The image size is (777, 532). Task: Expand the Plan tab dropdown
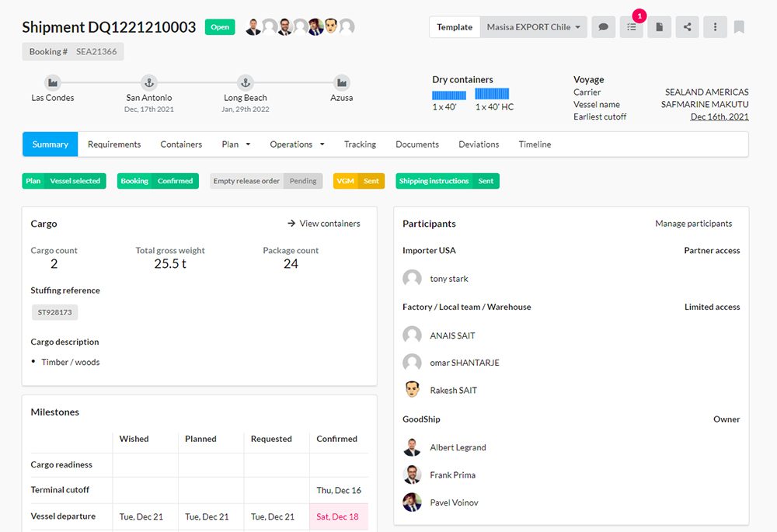tap(236, 144)
